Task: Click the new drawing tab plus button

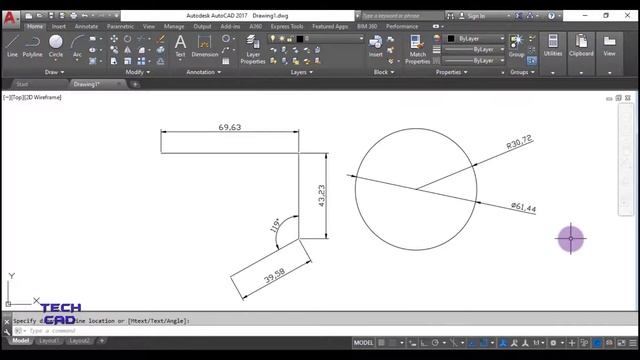Action: coord(135,84)
